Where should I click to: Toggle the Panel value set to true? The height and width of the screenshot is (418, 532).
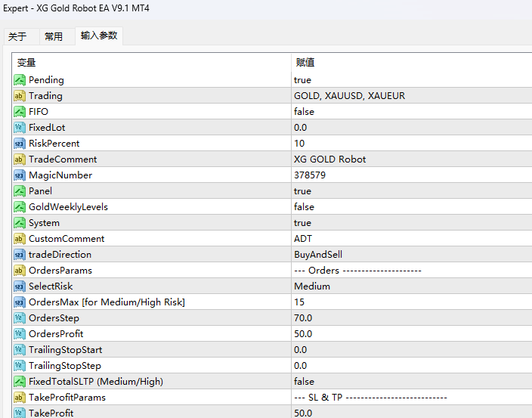(302, 191)
